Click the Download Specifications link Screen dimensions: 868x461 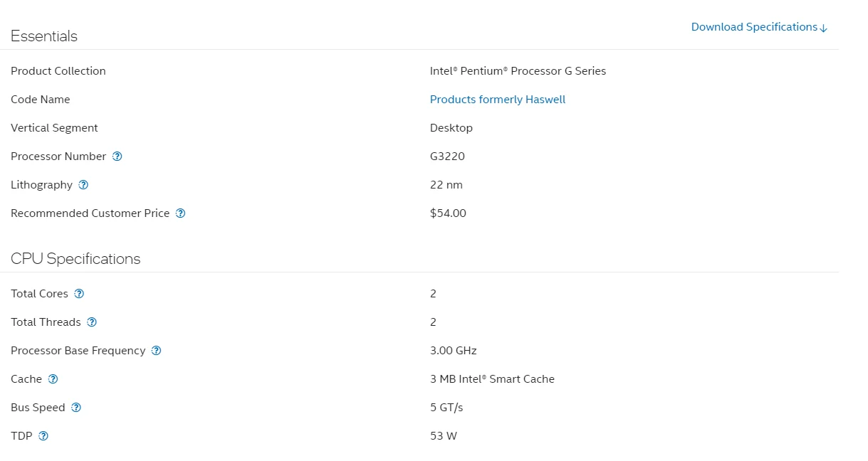click(759, 27)
